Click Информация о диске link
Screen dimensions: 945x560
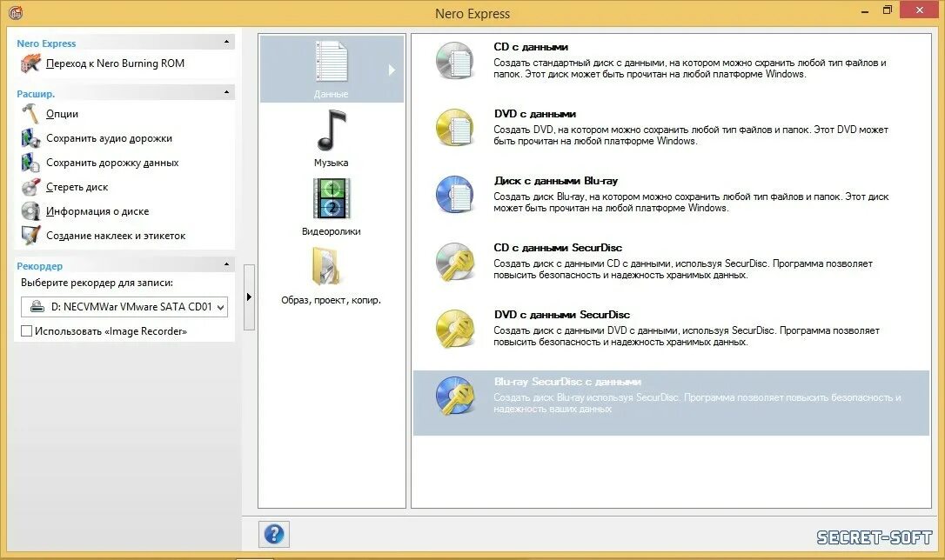[x=97, y=211]
